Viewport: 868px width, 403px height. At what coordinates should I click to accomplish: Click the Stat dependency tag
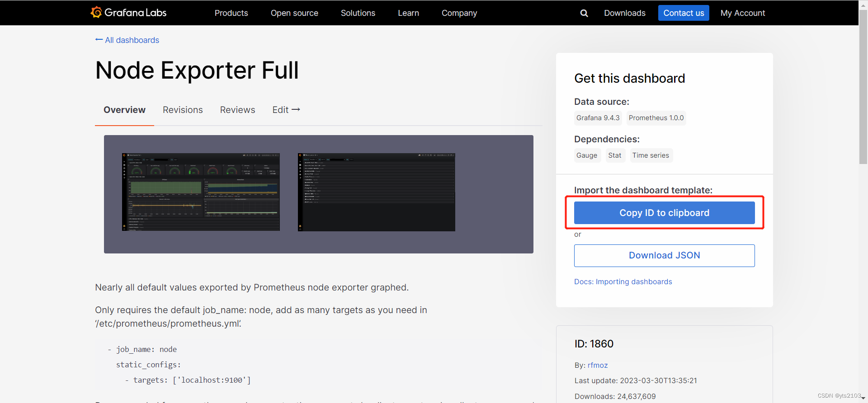pos(614,155)
